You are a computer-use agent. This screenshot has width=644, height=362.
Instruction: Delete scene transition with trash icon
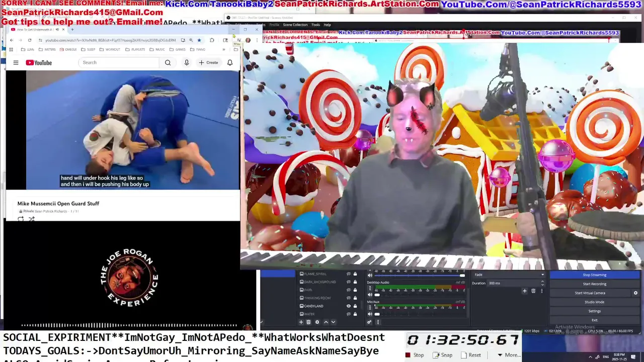click(x=533, y=291)
